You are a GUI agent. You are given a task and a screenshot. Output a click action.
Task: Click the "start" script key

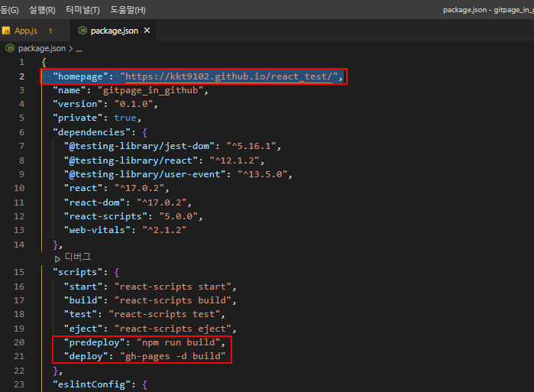tap(83, 287)
